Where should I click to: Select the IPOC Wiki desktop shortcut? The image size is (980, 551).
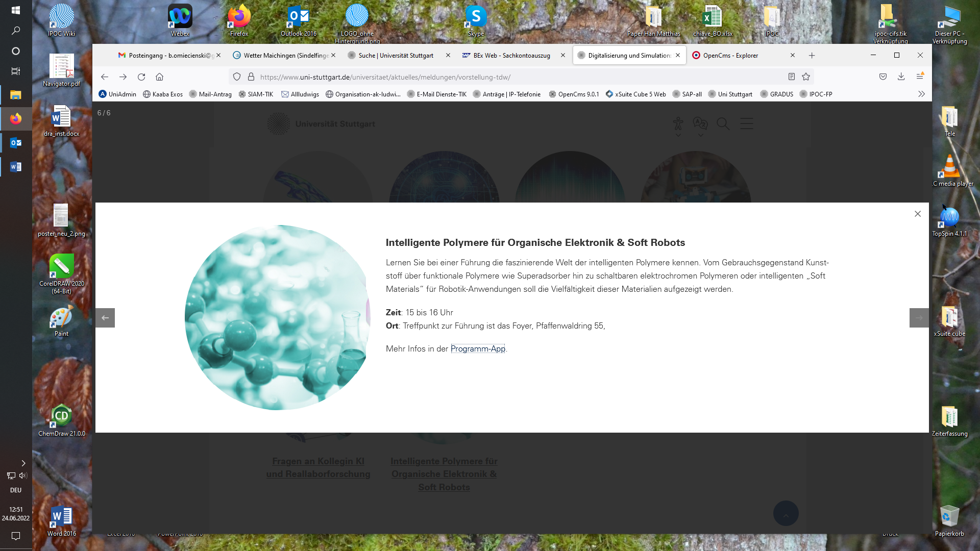point(62,20)
